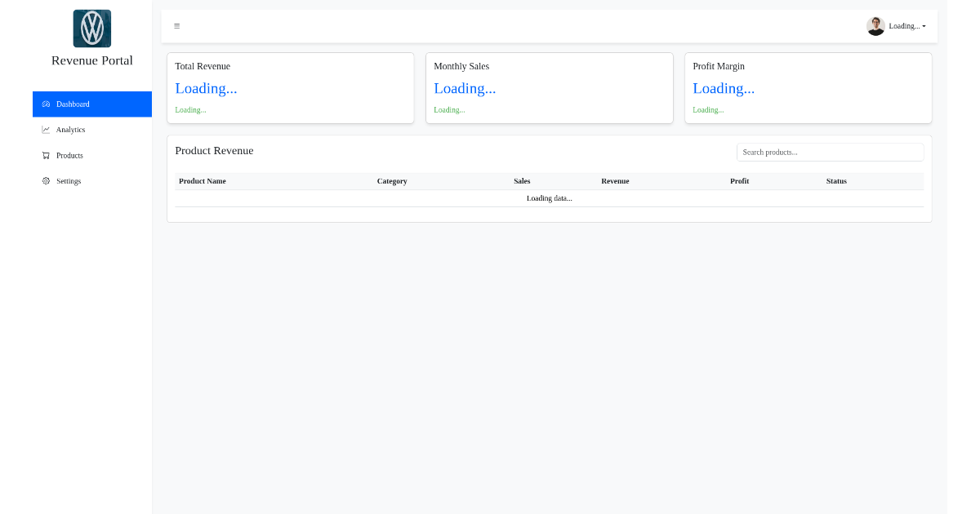Click the Total Revenue loading value
980x514 pixels.
(x=206, y=88)
